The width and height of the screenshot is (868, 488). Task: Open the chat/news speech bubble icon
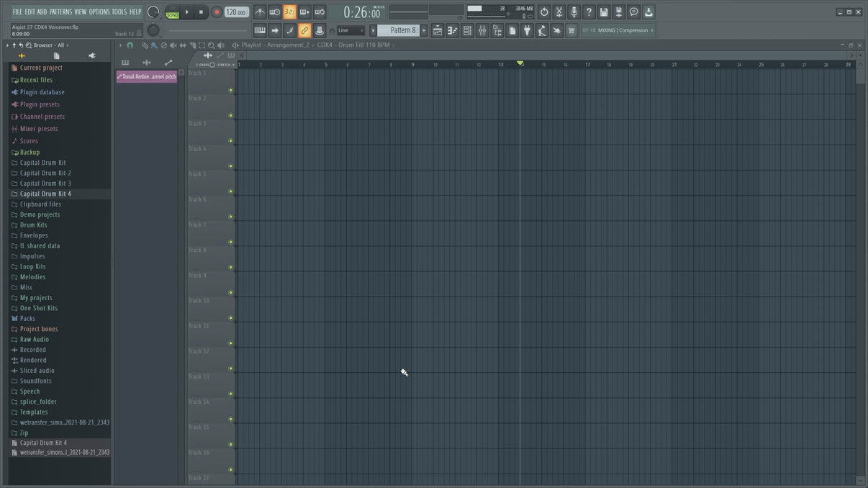point(634,12)
